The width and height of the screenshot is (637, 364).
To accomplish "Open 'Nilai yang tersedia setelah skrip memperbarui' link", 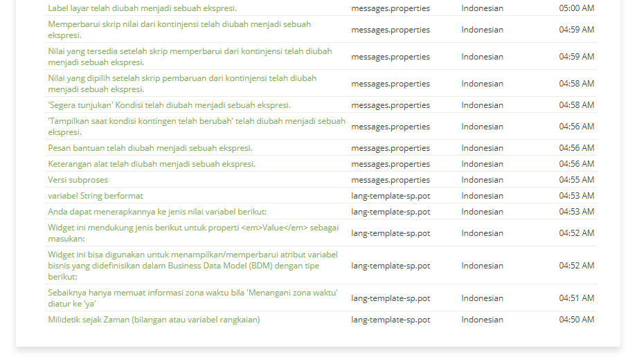I will click(x=190, y=57).
